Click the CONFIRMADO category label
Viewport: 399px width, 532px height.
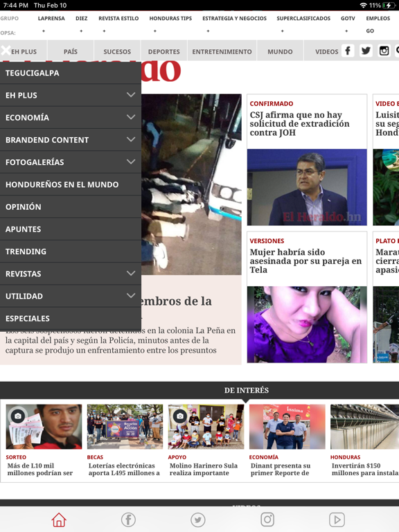[272, 103]
